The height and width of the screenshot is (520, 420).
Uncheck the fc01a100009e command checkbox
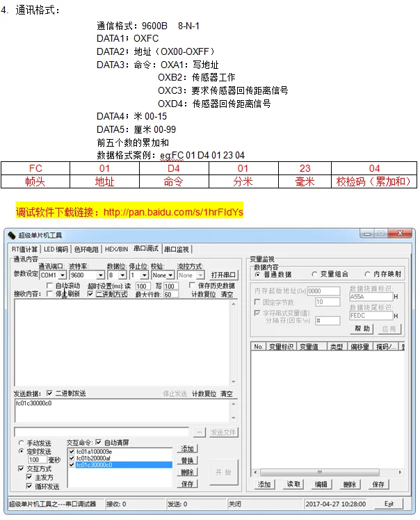pos(72,452)
